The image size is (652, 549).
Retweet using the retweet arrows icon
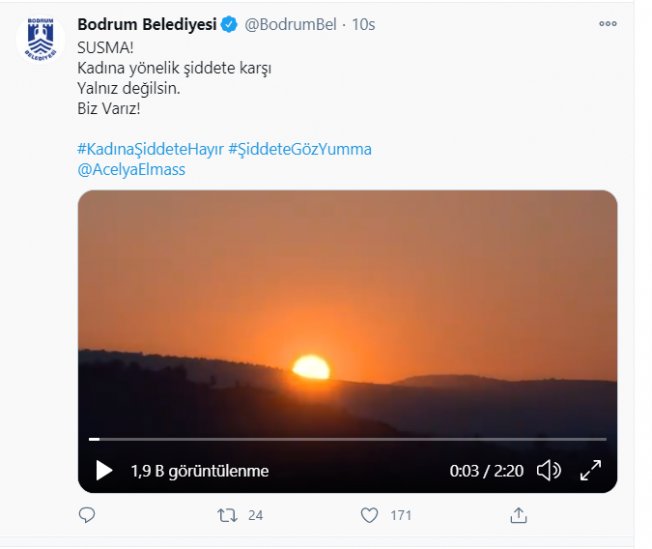(x=227, y=515)
